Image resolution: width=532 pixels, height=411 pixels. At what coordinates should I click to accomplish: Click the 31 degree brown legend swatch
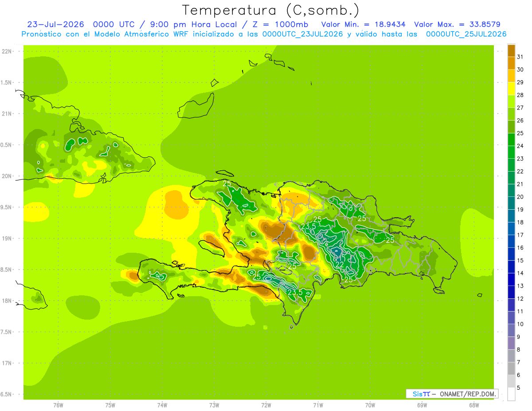point(511,50)
